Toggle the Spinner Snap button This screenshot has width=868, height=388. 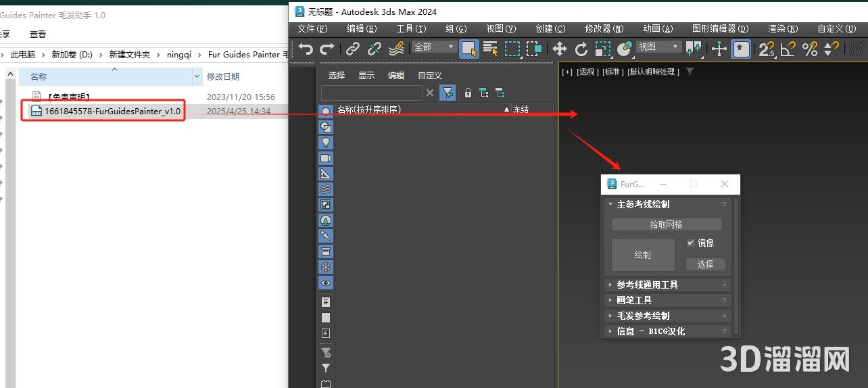[x=831, y=49]
